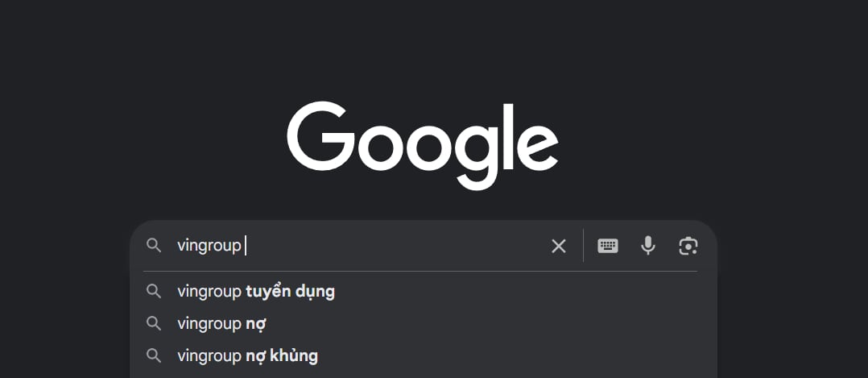Screen dimensions: 868x378
Task: Clear the search query with the X icon
Action: 559,246
